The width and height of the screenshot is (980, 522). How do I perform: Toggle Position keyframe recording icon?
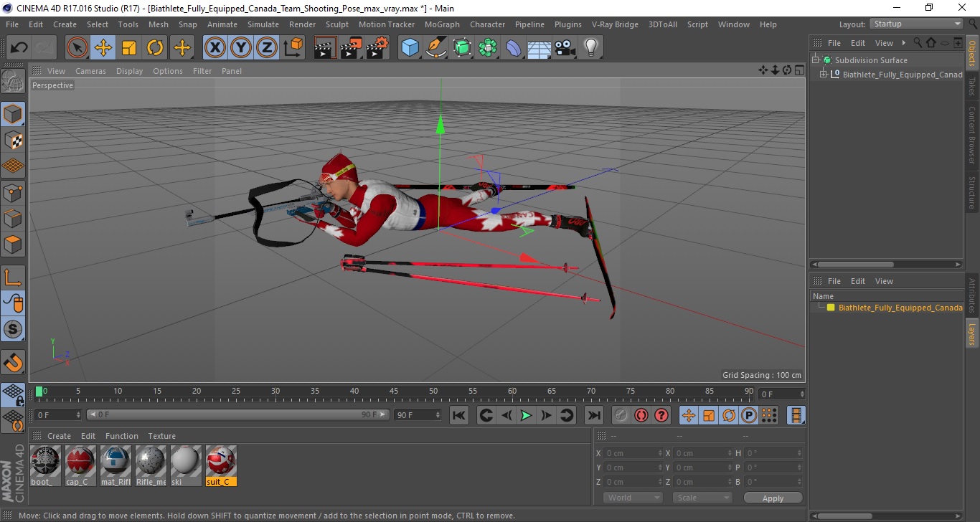[688, 415]
